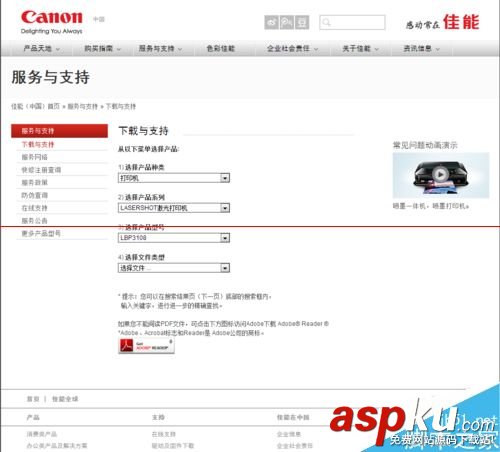Image resolution: width=500 pixels, height=452 pixels.
Task: Open the 产品天地 menu
Action: tap(41, 49)
